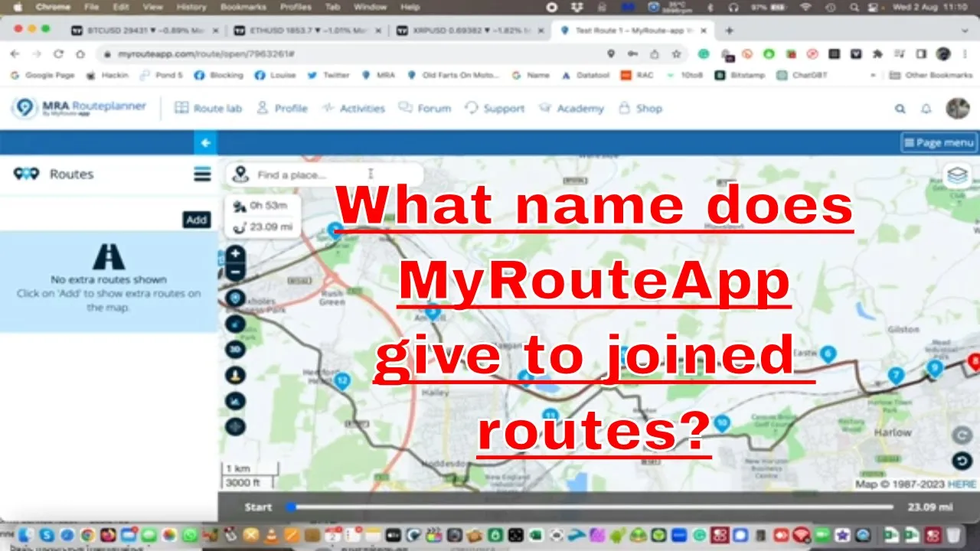Click the location-pin map tool button
980x551 pixels.
[x=236, y=298]
